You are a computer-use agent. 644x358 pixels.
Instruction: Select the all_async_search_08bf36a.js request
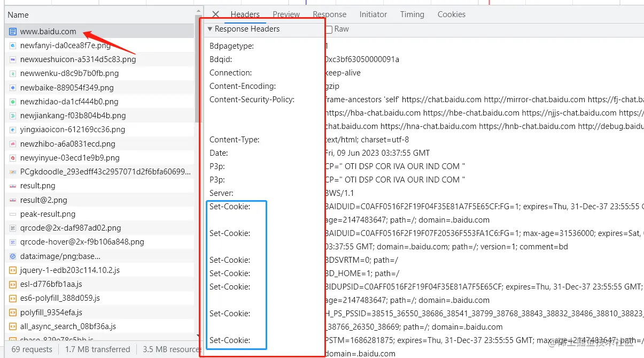(x=99, y=326)
